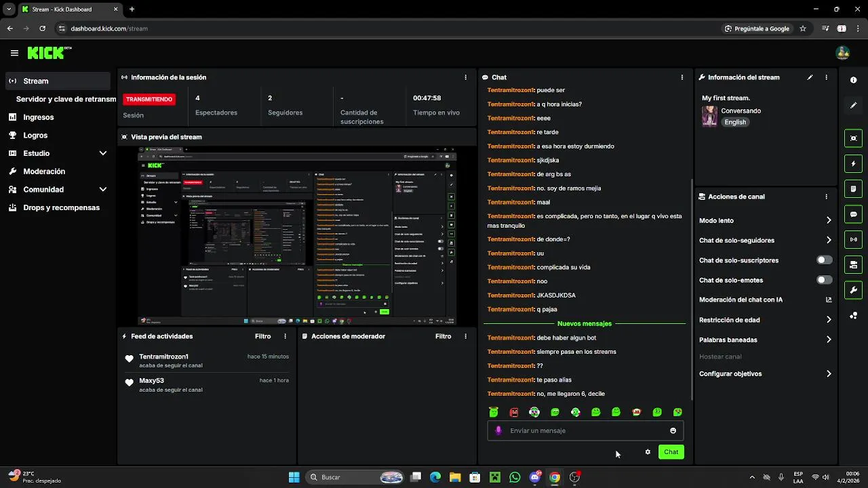Screen dimensions: 868x488
Task: Click the English language tag
Action: (x=734, y=122)
